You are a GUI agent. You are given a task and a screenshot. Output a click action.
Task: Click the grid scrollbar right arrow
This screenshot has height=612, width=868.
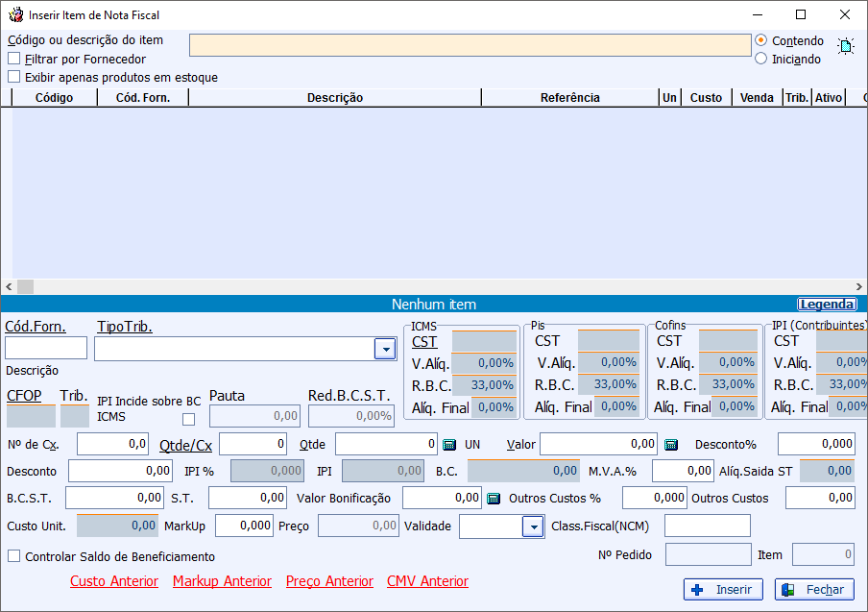[858, 286]
